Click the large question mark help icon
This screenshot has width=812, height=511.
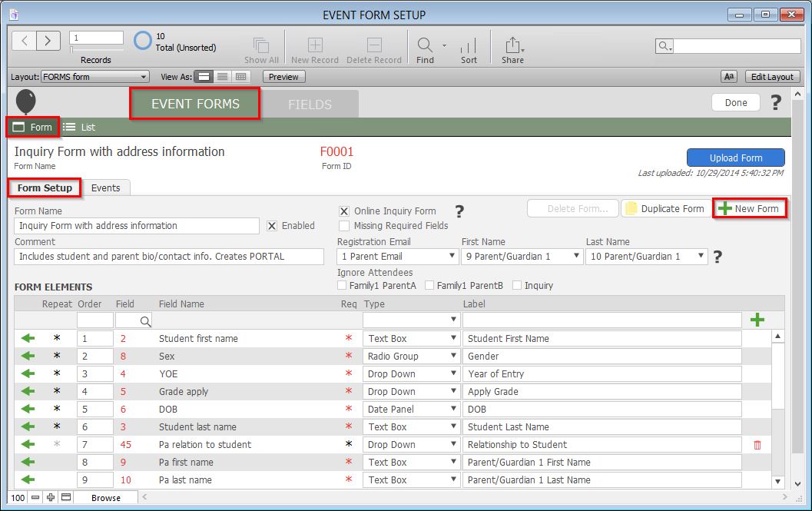tap(776, 102)
